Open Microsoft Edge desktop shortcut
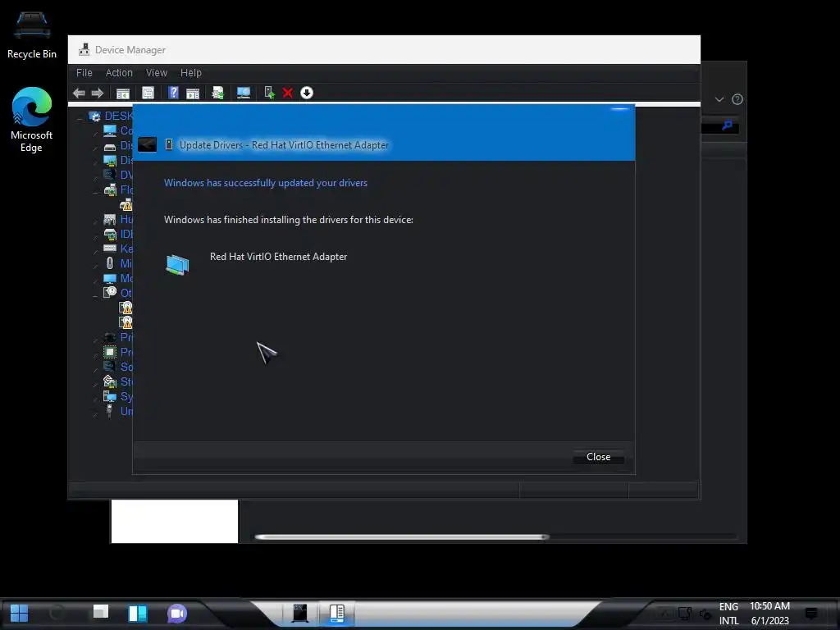Viewport: 840px width, 630px height. pos(32,120)
